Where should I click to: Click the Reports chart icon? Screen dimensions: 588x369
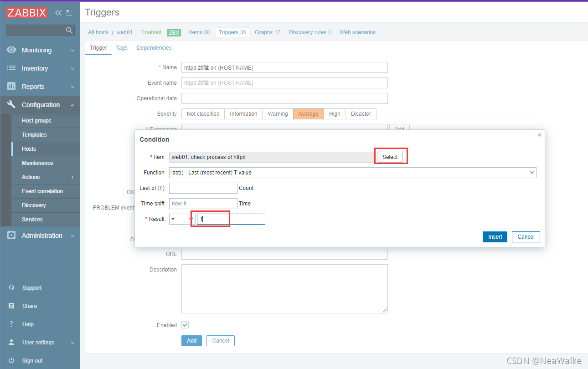pos(11,87)
